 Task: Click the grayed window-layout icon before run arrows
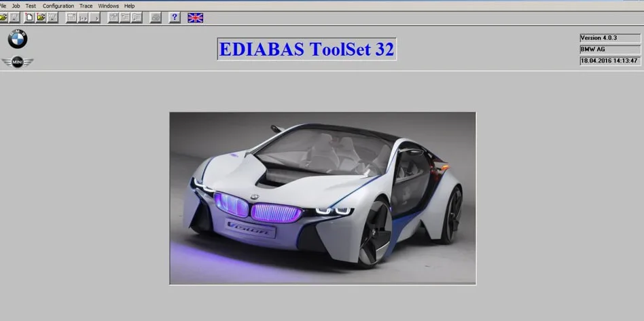pos(71,17)
